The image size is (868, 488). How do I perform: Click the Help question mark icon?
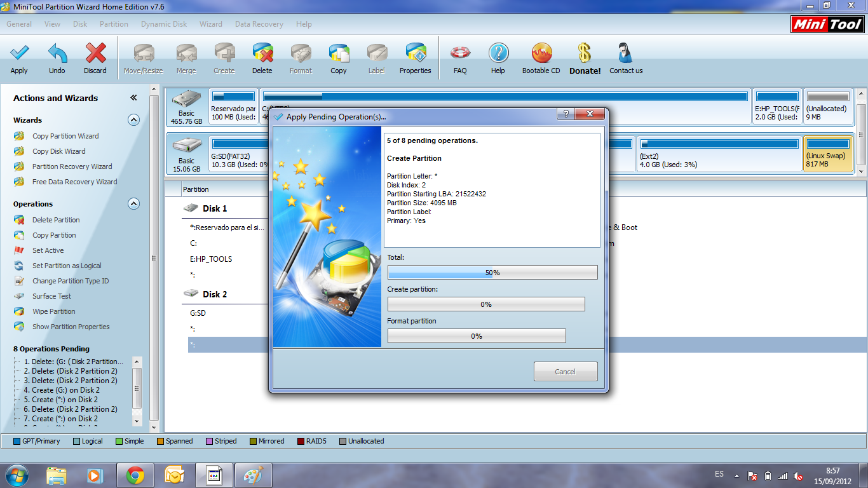[498, 53]
